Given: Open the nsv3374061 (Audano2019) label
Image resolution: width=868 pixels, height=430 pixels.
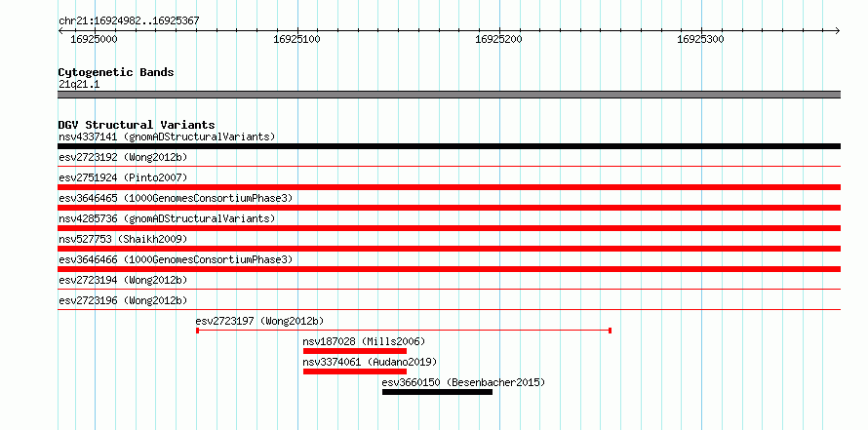Looking at the screenshot, I should point(370,362).
